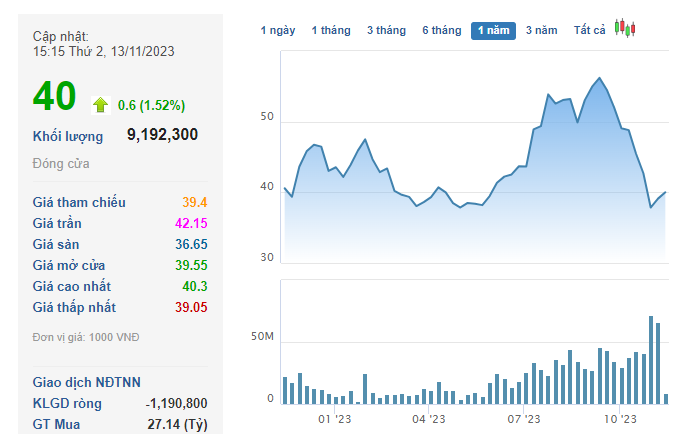This screenshot has height=434, width=681.
Task: Click the Giá tham chiếu value 39.4
Action: pos(194,202)
